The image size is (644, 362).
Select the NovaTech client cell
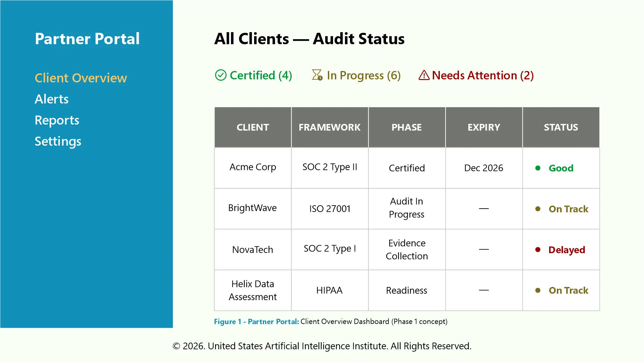253,249
